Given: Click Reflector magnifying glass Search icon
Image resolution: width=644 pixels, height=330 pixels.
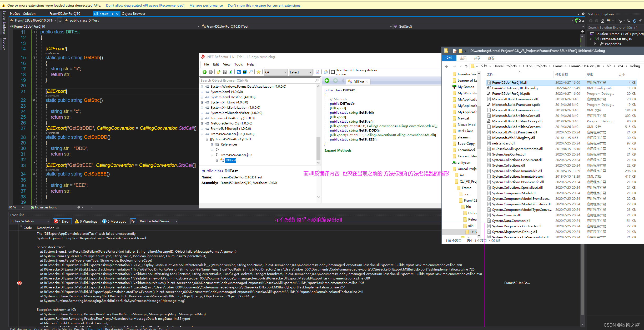Looking at the screenshot, I should tap(251, 72).
